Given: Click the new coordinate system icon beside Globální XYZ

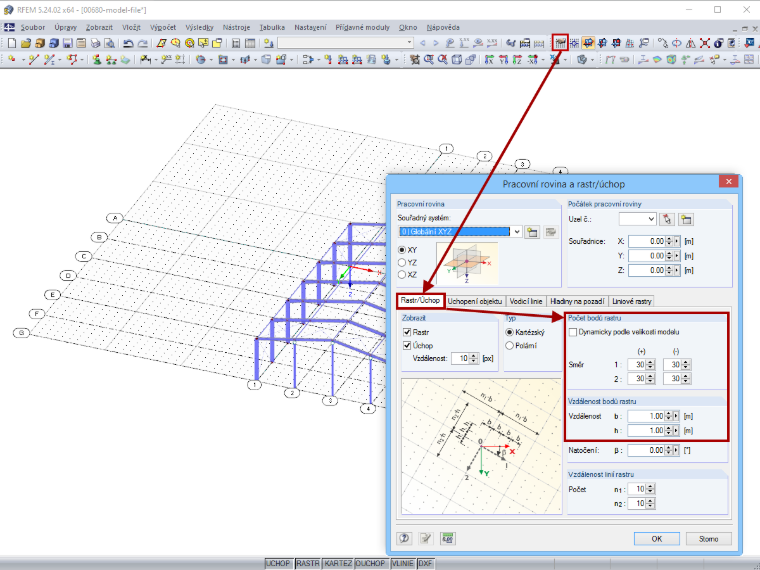Looking at the screenshot, I should pyautogui.click(x=532, y=232).
